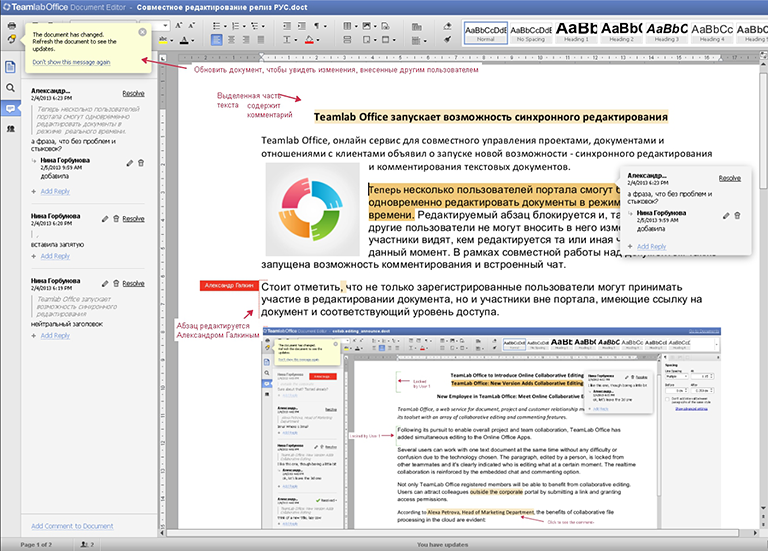
Task: Edit the reply in the floating comment popup
Action: pos(726,216)
